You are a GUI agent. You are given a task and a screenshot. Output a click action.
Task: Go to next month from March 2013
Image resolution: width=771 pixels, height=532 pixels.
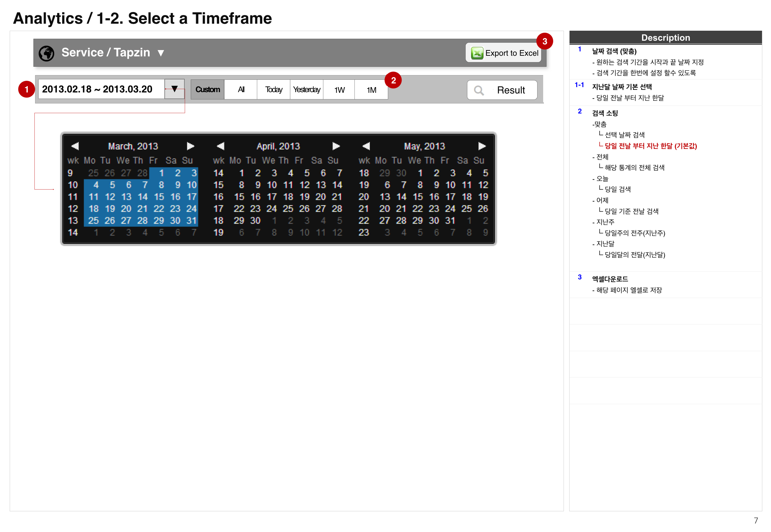(190, 146)
